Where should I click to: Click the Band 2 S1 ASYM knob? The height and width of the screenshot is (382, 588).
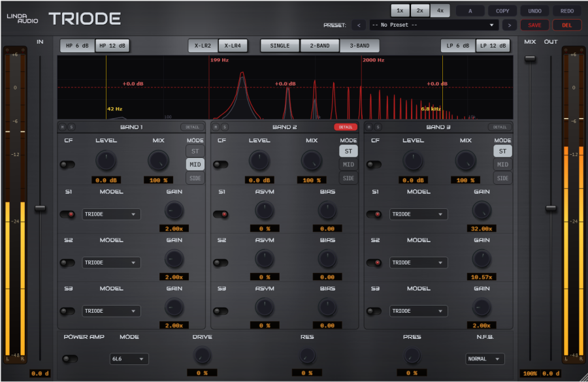[265, 211]
